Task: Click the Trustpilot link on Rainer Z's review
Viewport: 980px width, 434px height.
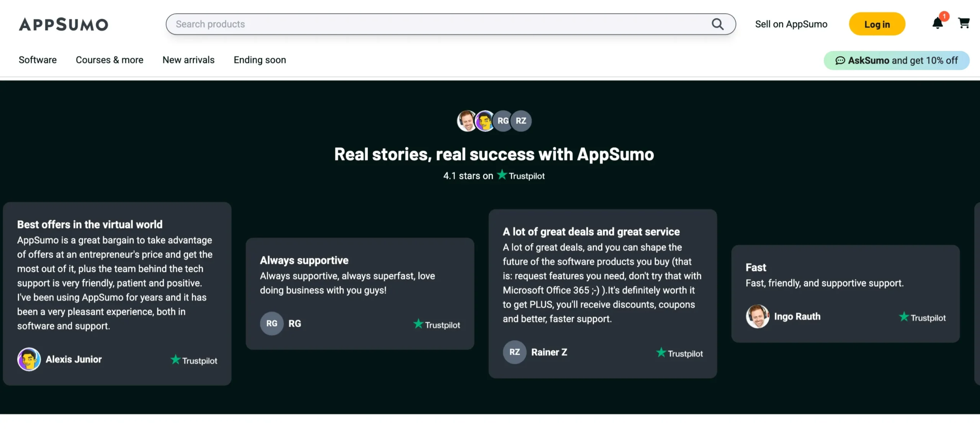Action: [x=679, y=353]
